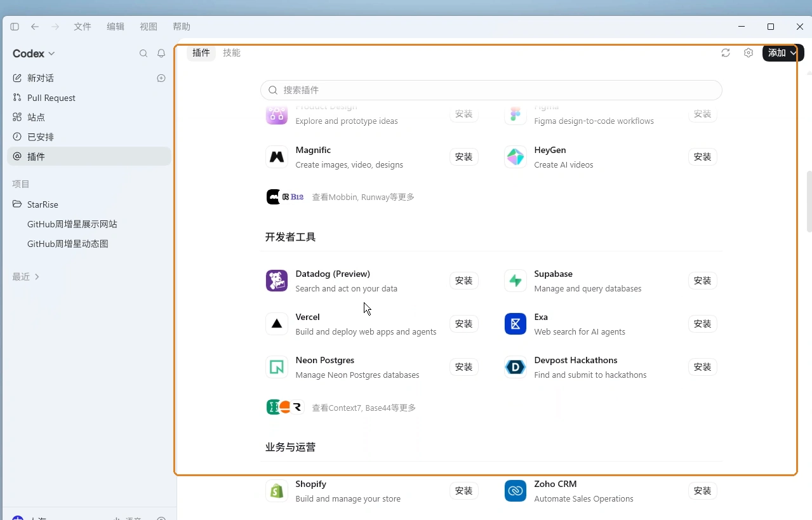812x520 pixels.
Task: Click the Zoho CRM logo icon
Action: click(516, 491)
